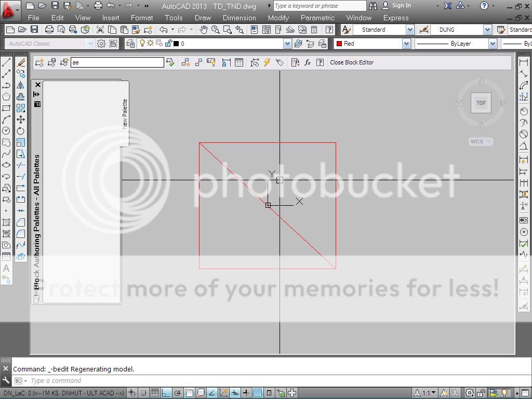The height and width of the screenshot is (399, 532).
Task: Open the QuickCalc calculator icon
Action: click(x=314, y=30)
